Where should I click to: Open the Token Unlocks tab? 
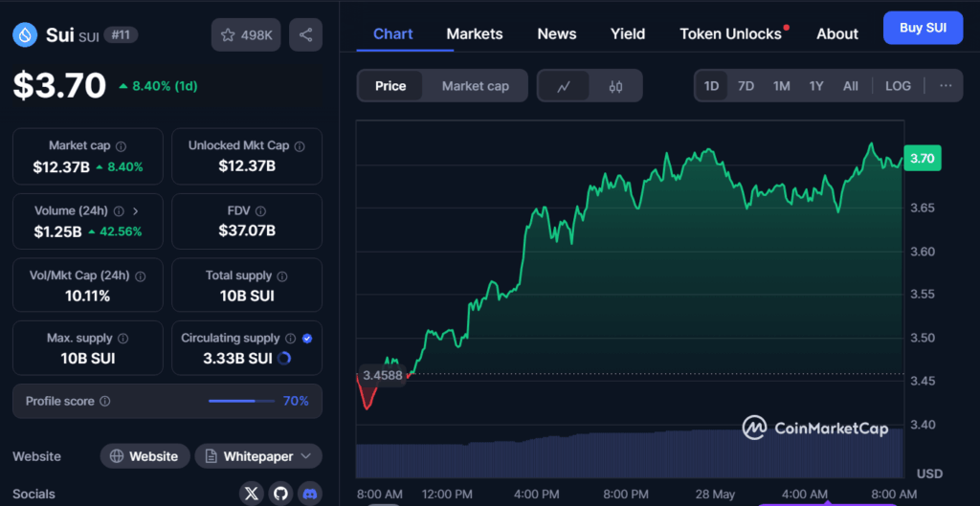click(x=730, y=33)
